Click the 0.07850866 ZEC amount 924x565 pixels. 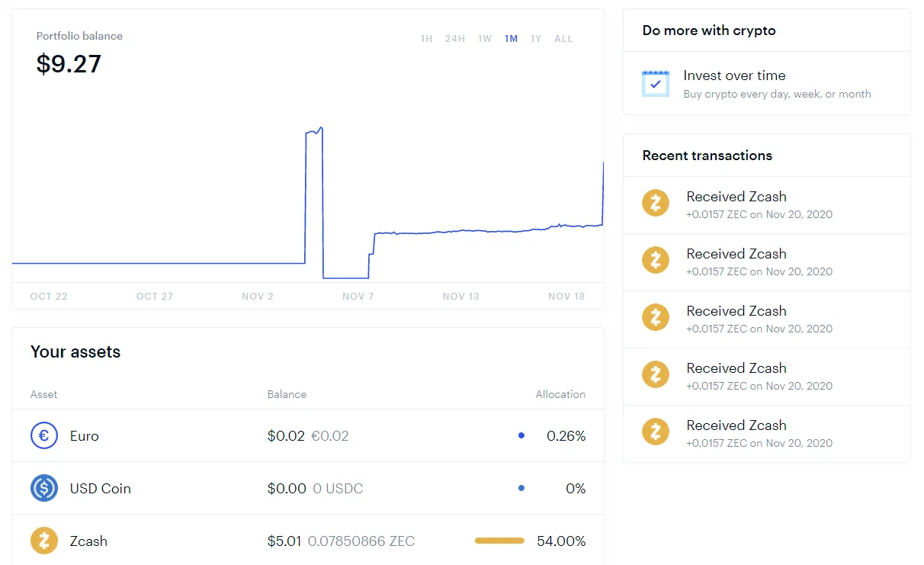point(361,541)
